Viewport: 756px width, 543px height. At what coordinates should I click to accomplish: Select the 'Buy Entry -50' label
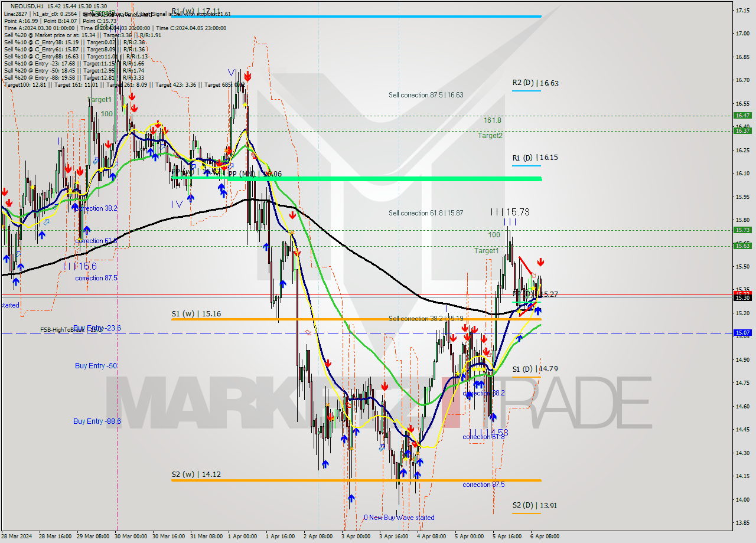click(x=96, y=366)
